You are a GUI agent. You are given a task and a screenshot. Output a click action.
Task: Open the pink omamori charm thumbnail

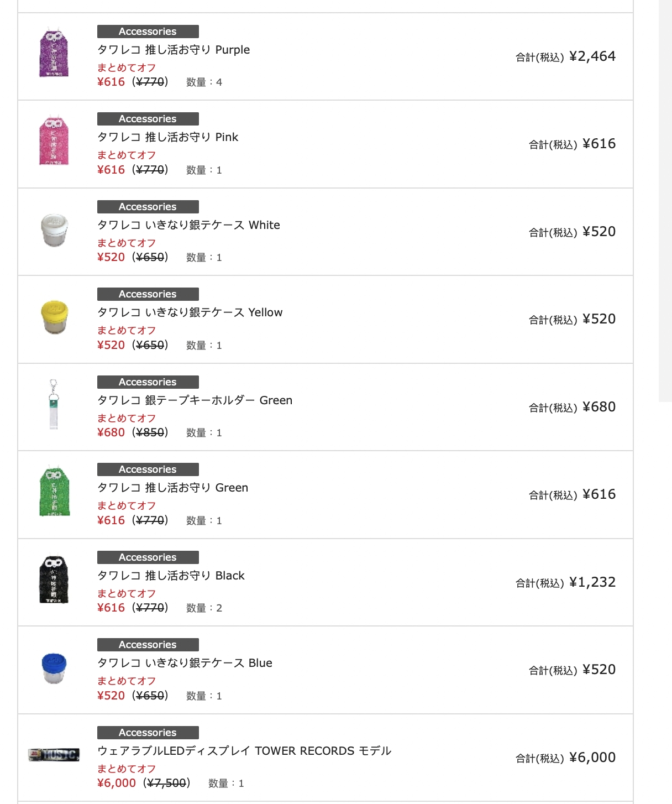(x=54, y=140)
